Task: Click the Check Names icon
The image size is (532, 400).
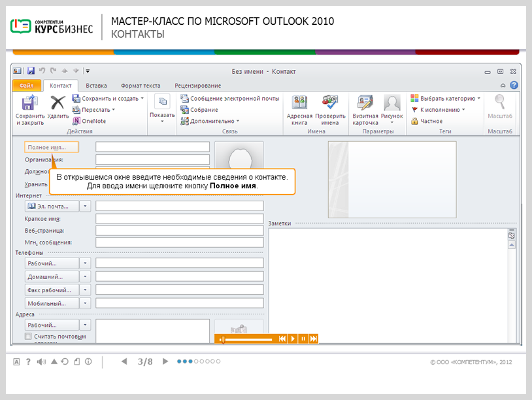Action: (x=330, y=103)
